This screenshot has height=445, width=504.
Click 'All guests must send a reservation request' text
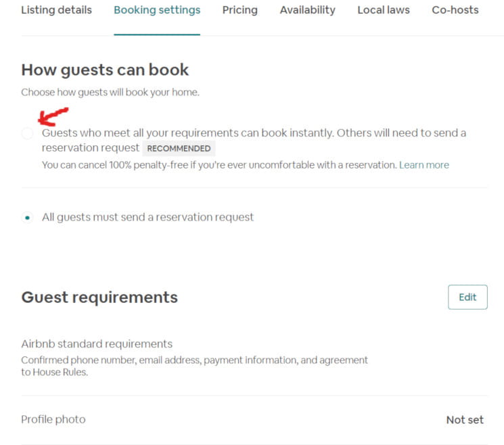147,217
